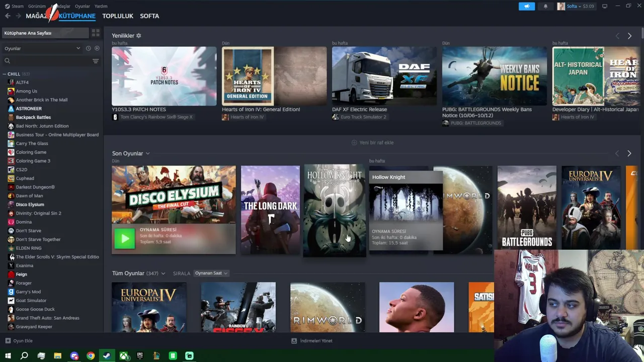The image size is (644, 362).
Task: Click the ELDEN RING list icon
Action: click(11, 248)
